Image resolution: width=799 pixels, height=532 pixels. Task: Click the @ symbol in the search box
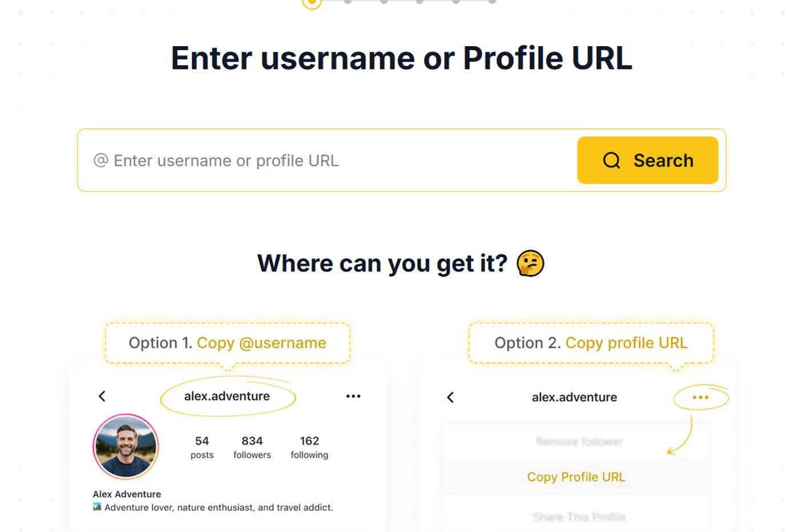[100, 160]
